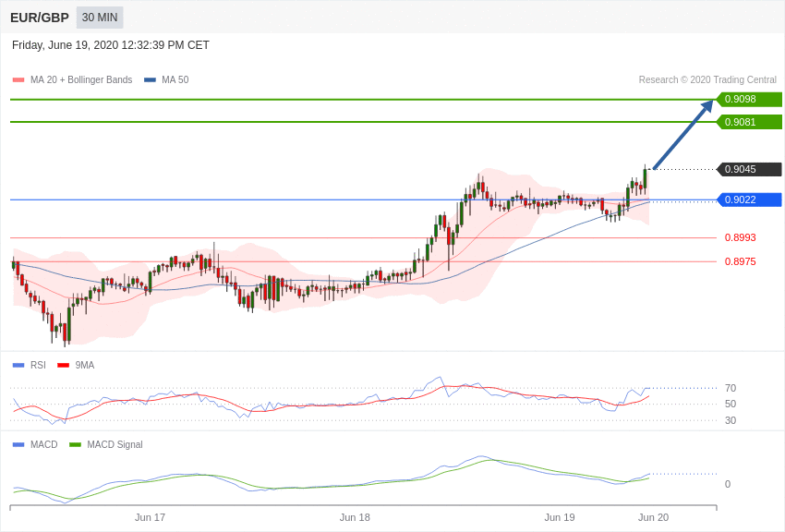The width and height of the screenshot is (785, 532).
Task: Click the 0.9098 resistance price tag
Action: (x=749, y=99)
